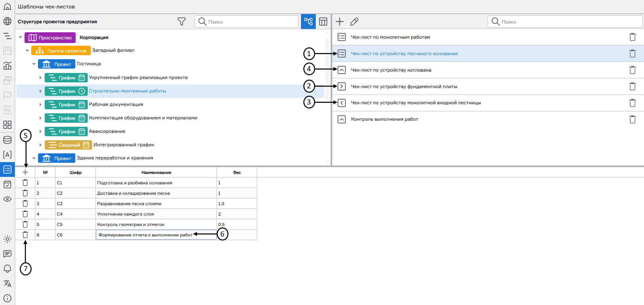Click the plus icon to add checklist template
This screenshot has height=305, width=644.
click(340, 22)
